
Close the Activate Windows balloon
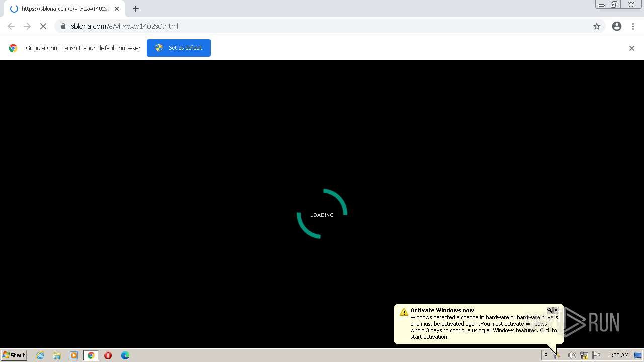(556, 310)
